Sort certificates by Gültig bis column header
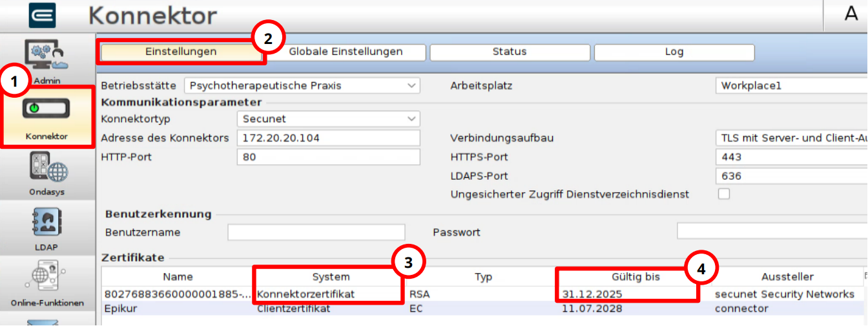The image size is (868, 326). (635, 277)
